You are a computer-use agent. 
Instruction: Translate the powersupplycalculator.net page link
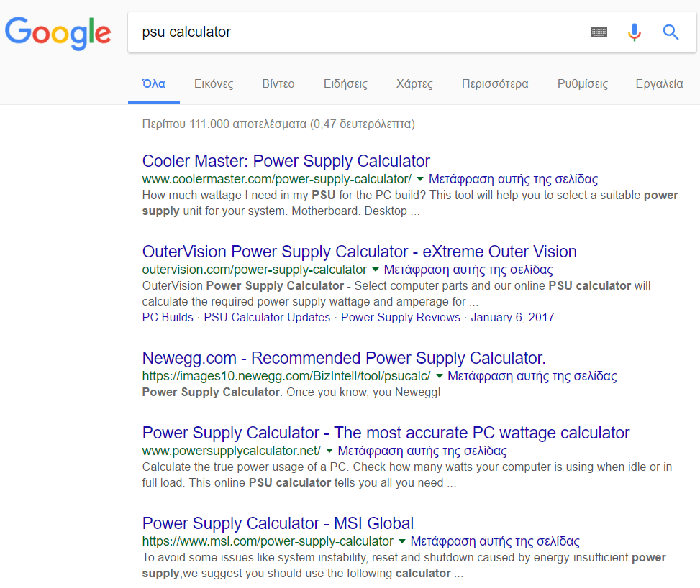point(422,451)
